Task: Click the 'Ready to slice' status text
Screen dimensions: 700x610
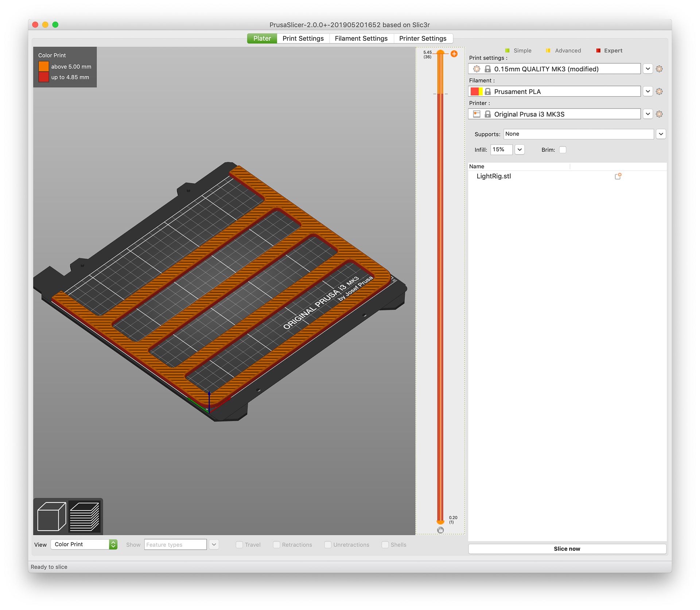Action: coord(49,567)
